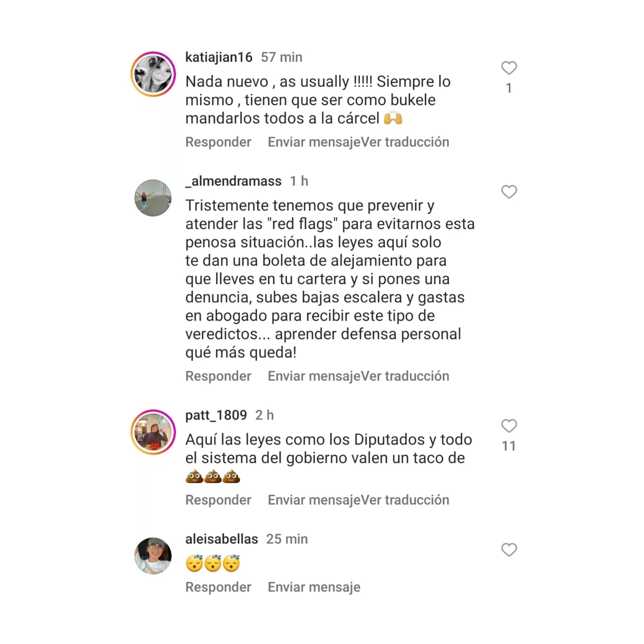Screen dimensions: 644x644
Task: Reply to _almendramass's comment
Action: point(218,376)
